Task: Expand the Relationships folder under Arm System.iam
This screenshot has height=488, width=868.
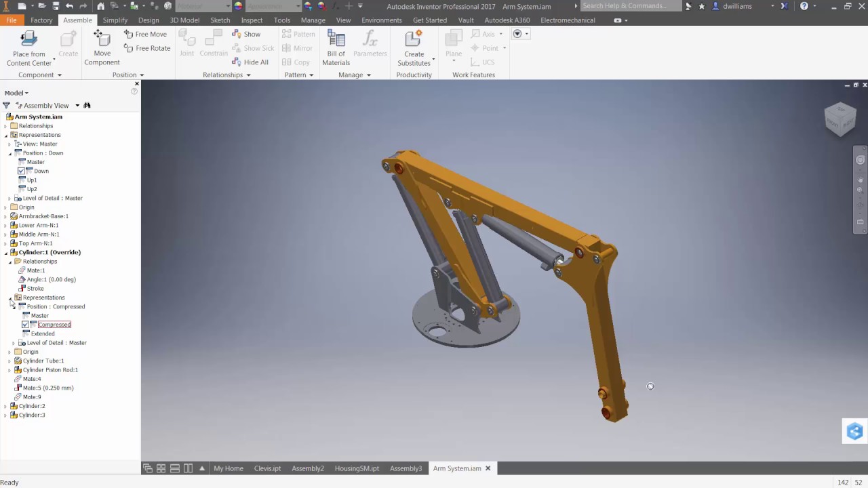Action: [x=5, y=126]
